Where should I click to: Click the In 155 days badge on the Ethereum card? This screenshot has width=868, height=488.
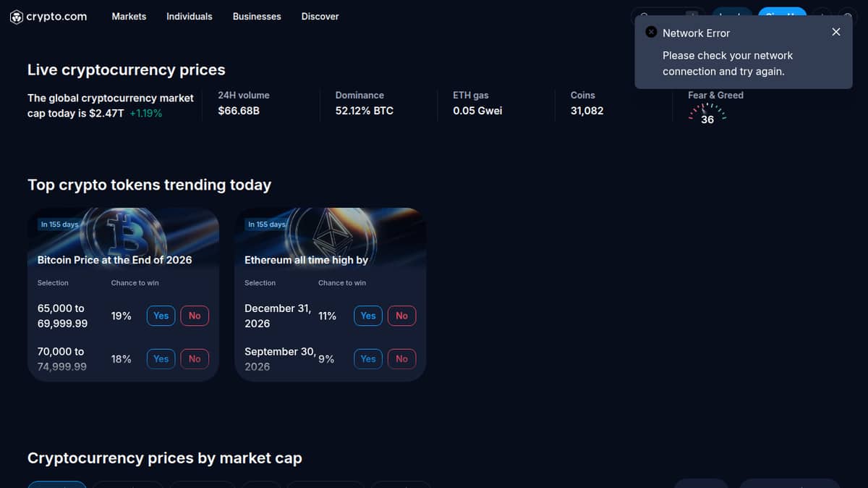pos(267,224)
